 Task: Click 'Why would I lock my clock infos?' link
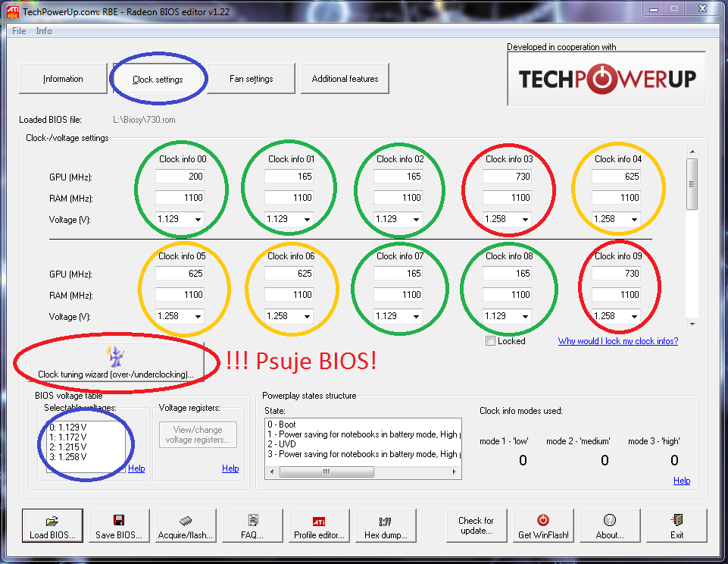click(x=617, y=341)
